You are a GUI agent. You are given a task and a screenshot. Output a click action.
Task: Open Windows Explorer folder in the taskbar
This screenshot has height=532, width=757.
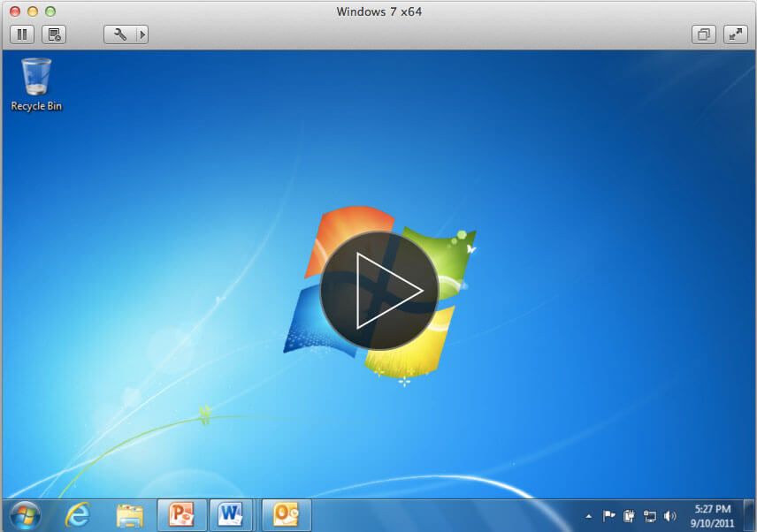pos(130,515)
